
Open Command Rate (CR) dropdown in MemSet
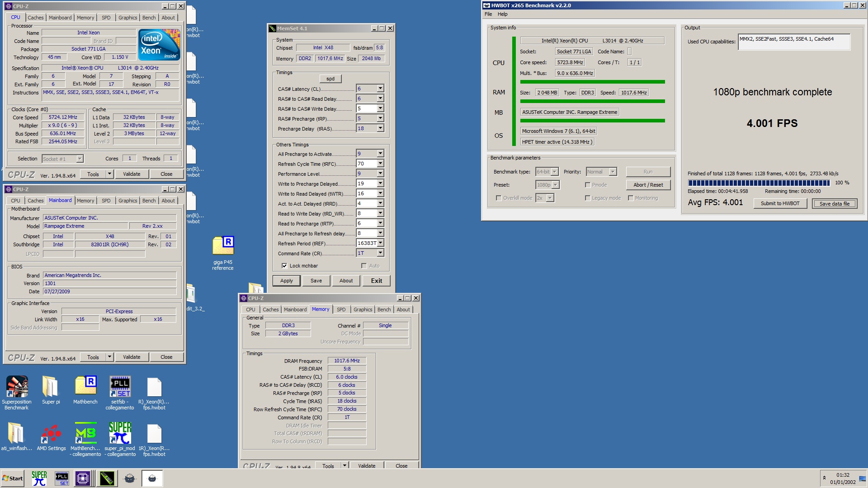click(380, 253)
